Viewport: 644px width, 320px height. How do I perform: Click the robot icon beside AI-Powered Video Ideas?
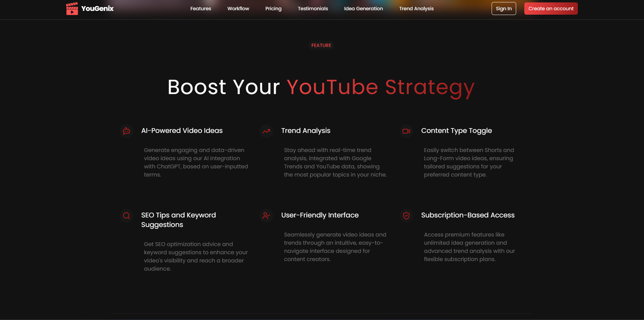(126, 131)
